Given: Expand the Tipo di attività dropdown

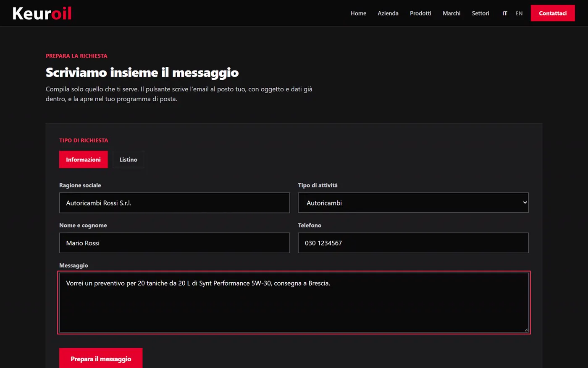Looking at the screenshot, I should click(x=413, y=203).
